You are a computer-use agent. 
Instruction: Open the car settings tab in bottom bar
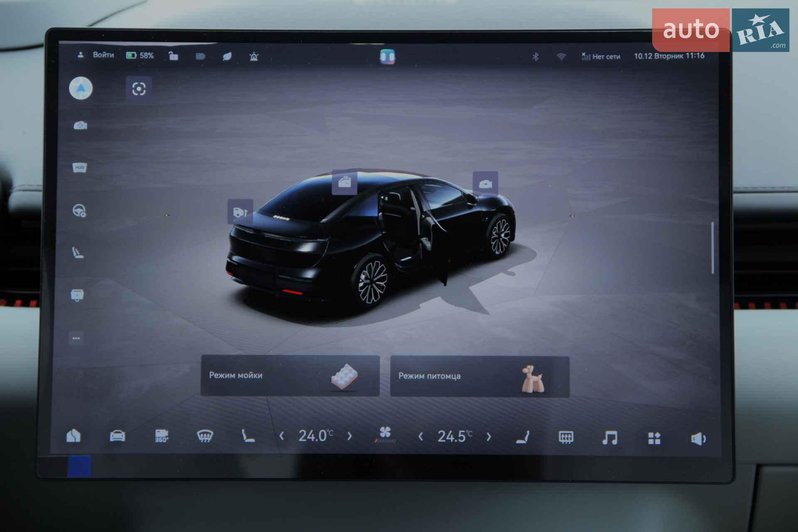(x=117, y=436)
